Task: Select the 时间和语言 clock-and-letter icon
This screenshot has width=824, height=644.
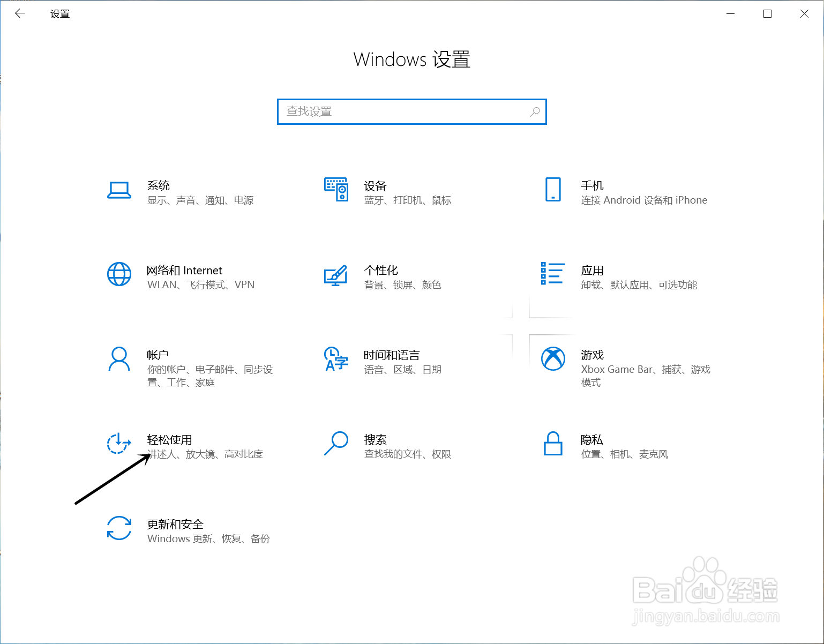Action: (336, 359)
